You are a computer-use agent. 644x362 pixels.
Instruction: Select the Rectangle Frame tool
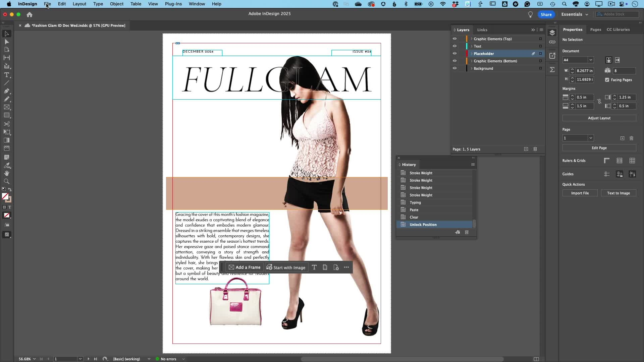click(x=7, y=107)
